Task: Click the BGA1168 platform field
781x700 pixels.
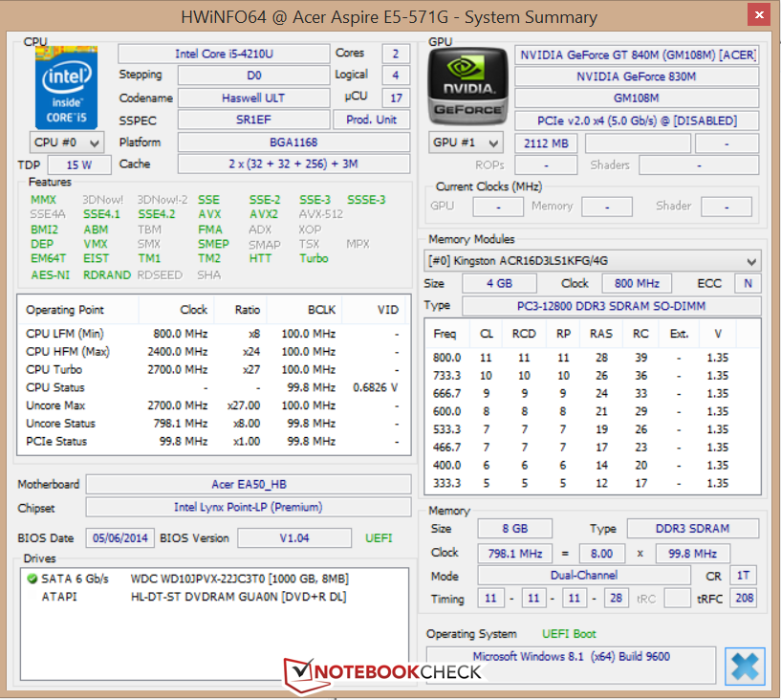Action: coord(293,142)
